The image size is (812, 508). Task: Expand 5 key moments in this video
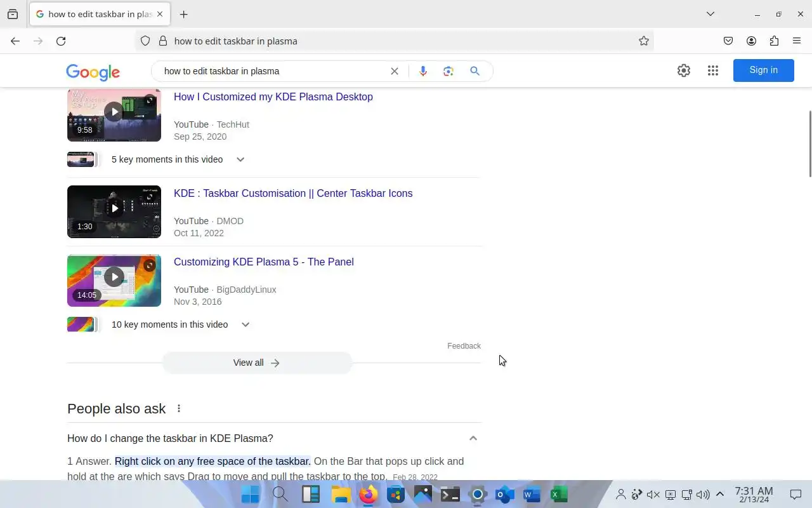tap(240, 159)
